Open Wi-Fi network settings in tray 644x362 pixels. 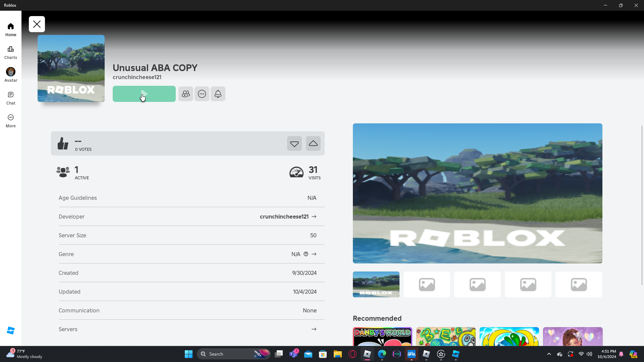pyautogui.click(x=581, y=354)
